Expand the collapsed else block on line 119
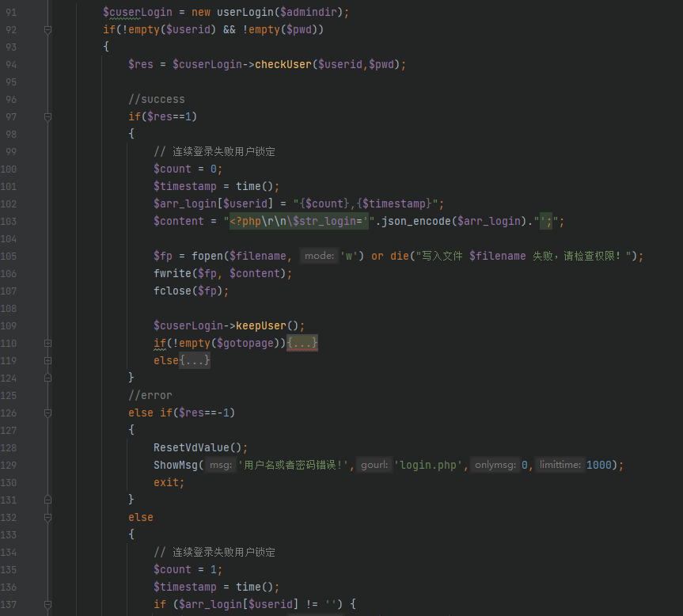683x616 pixels. (194, 360)
